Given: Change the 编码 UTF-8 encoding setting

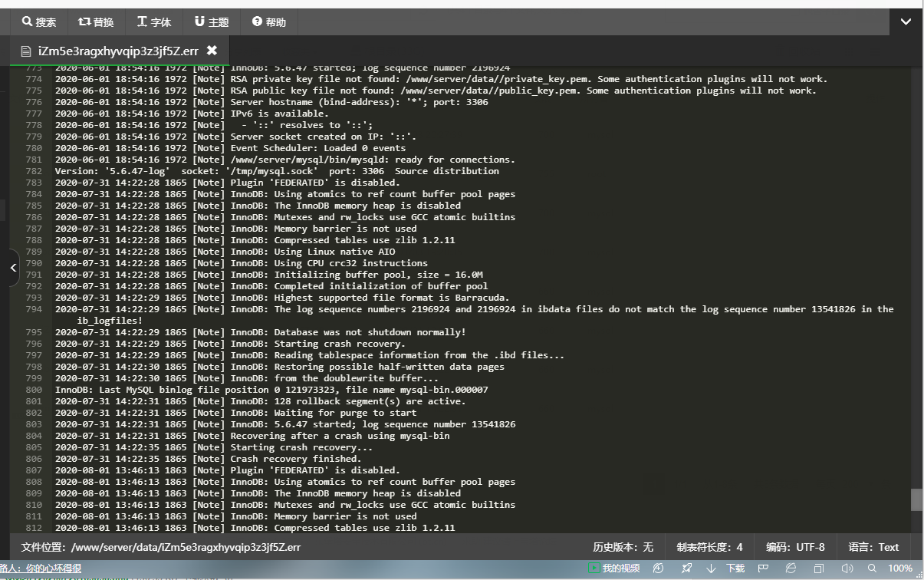Looking at the screenshot, I should click(x=795, y=547).
